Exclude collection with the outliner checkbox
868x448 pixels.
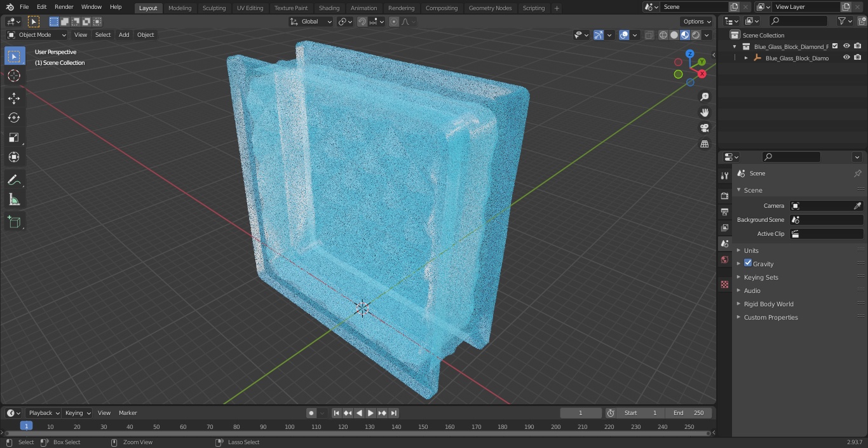[x=835, y=46]
